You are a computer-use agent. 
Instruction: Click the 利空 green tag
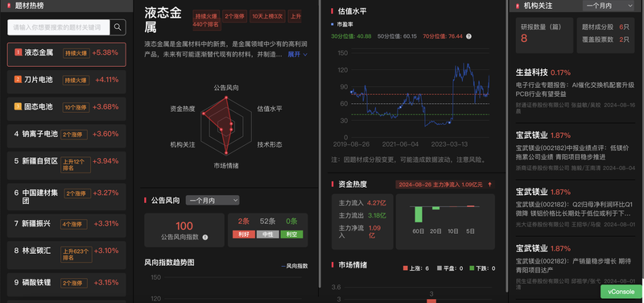point(291,235)
